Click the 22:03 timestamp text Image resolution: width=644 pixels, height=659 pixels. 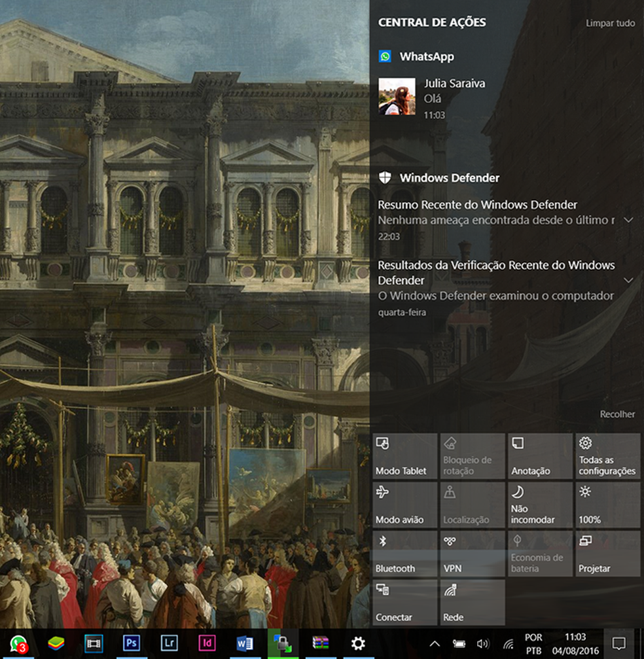389,237
